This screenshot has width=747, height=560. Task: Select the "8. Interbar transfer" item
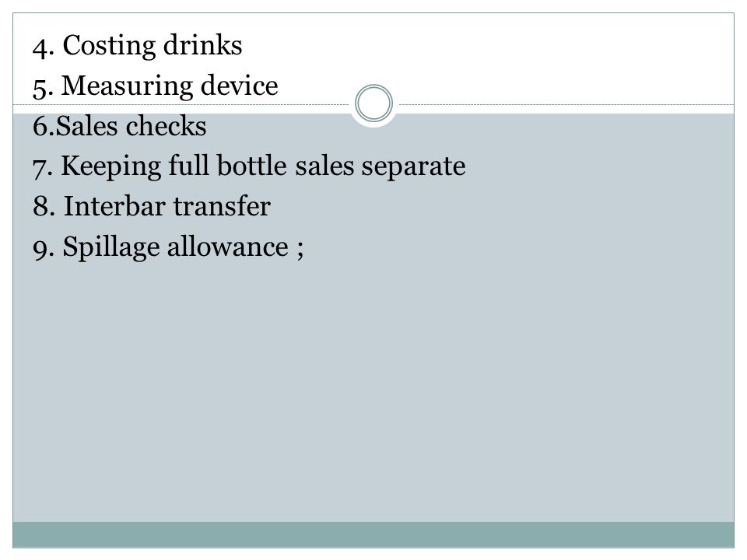152,207
